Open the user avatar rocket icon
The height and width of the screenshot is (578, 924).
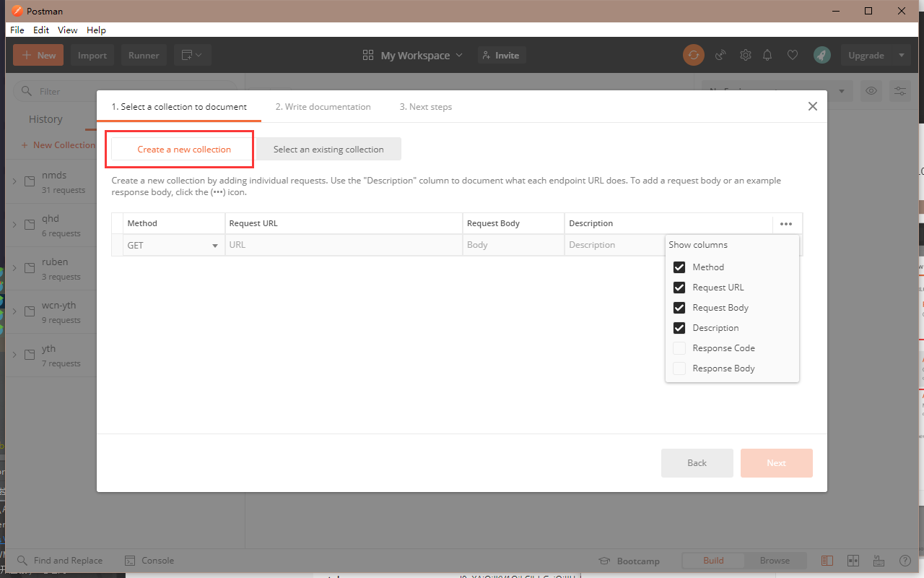point(821,55)
